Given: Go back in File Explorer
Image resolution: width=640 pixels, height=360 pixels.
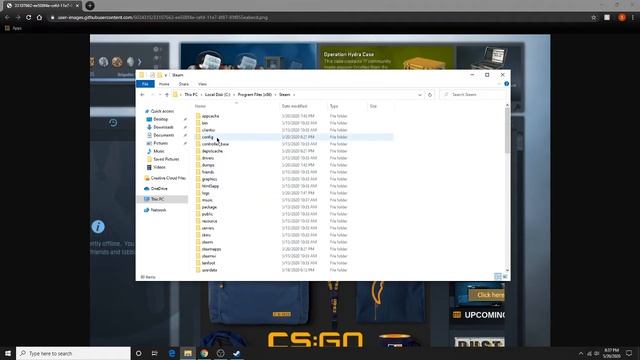Looking at the screenshot, I should pos(142,95).
